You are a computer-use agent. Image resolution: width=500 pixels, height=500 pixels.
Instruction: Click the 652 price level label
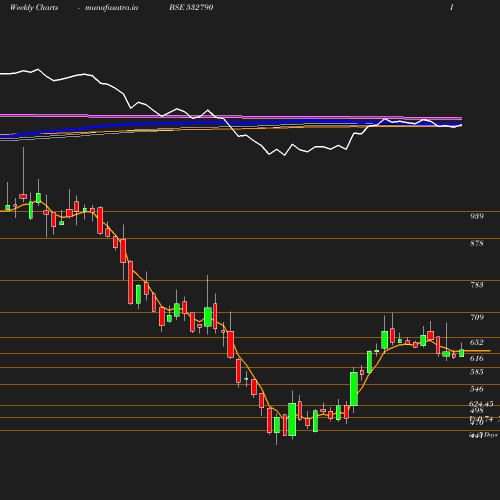click(x=477, y=342)
